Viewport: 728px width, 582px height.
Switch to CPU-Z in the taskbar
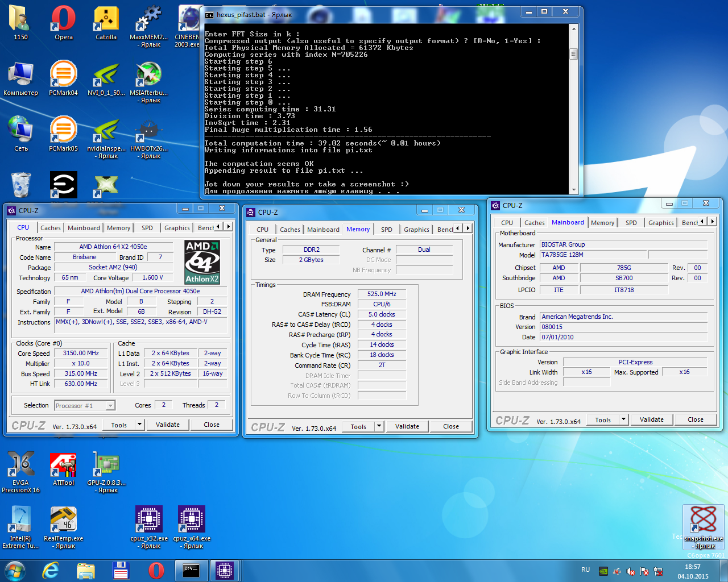[x=225, y=571]
